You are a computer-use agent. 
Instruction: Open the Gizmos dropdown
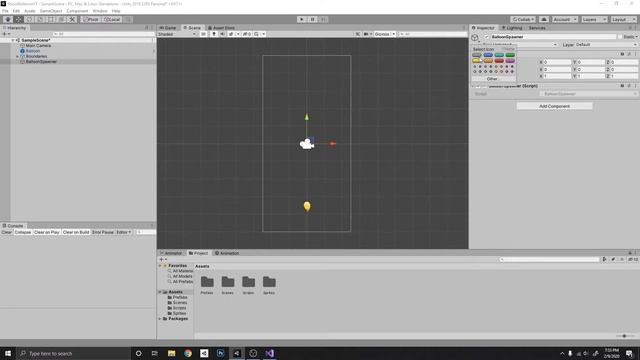(384, 34)
